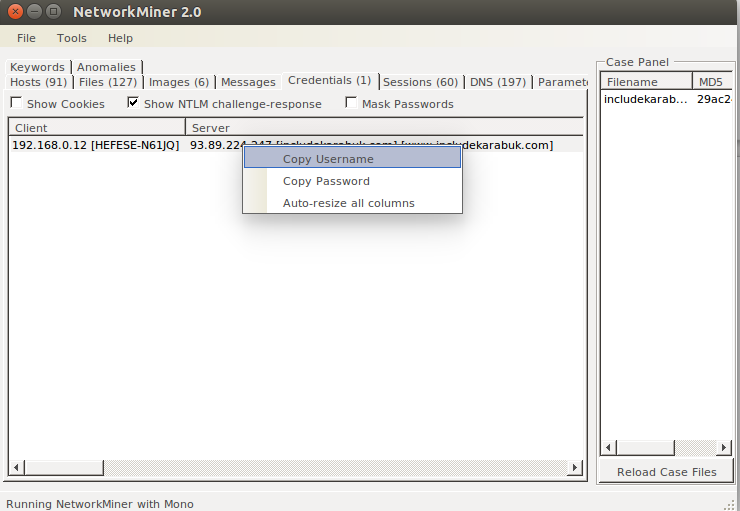Switch to the Hosts (91) tab
The height and width of the screenshot is (511, 740).
38,82
